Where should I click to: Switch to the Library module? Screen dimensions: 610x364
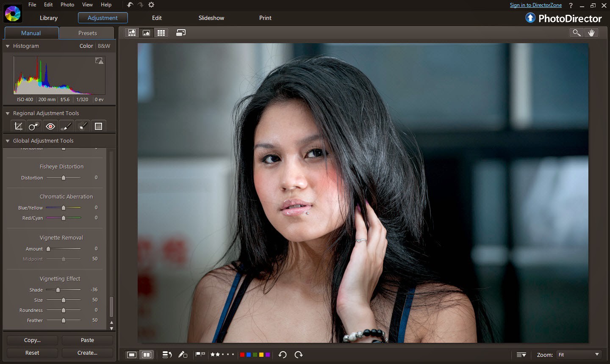click(49, 18)
